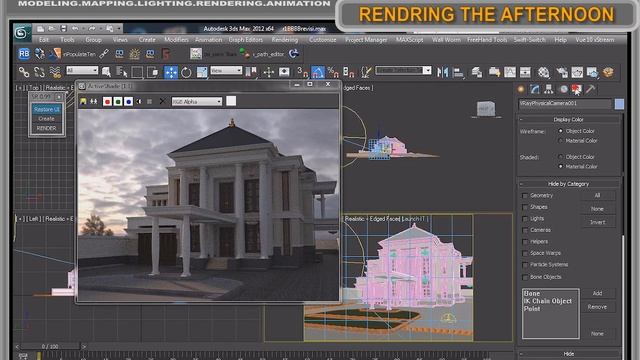
Task: Collapse the Display Color rollout
Action: [x=569, y=119]
